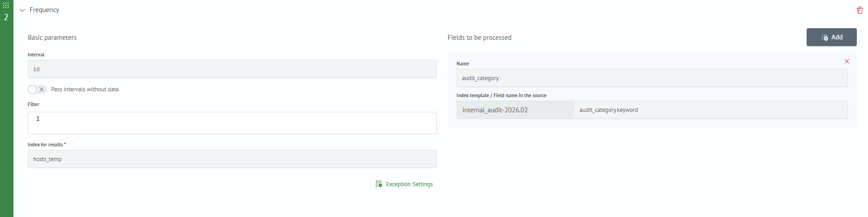The width and height of the screenshot is (868, 217).
Task: Focus the Filter editor box
Action: (238, 123)
